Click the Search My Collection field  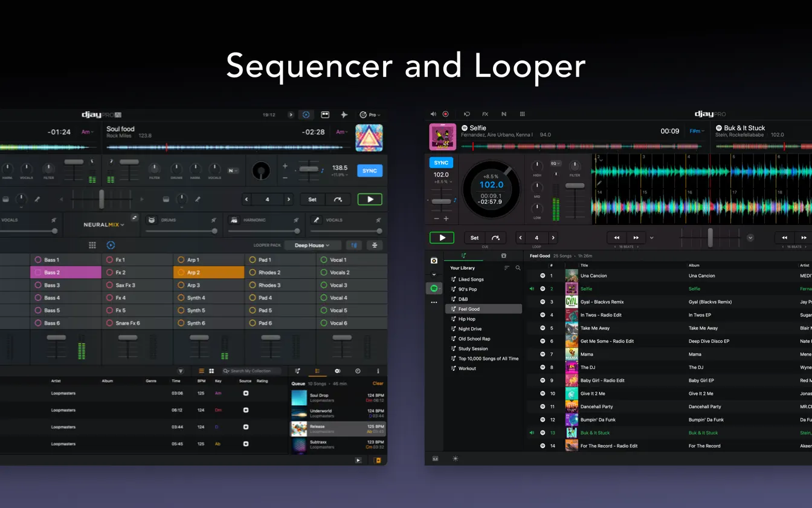pos(251,371)
